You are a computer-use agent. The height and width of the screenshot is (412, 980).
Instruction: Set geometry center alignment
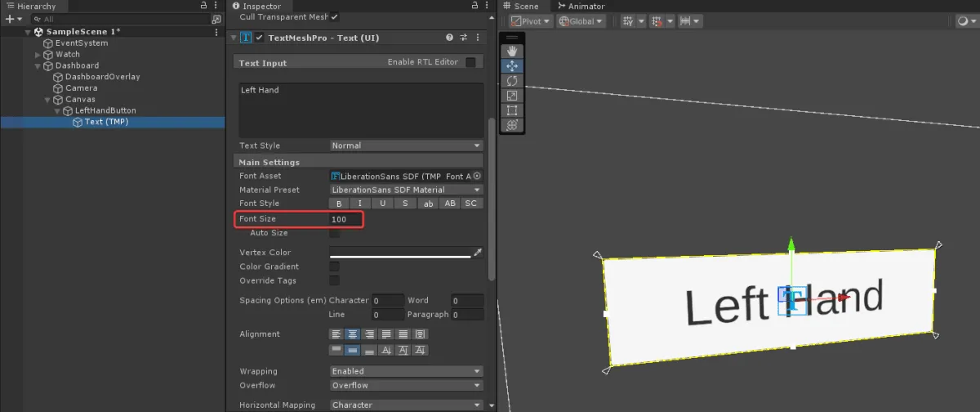click(x=420, y=334)
